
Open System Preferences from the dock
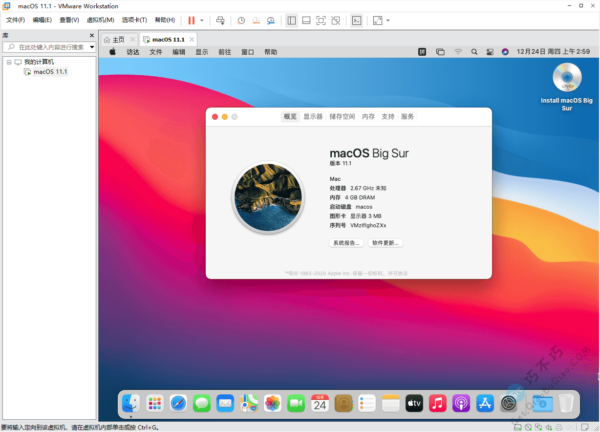[508, 403]
